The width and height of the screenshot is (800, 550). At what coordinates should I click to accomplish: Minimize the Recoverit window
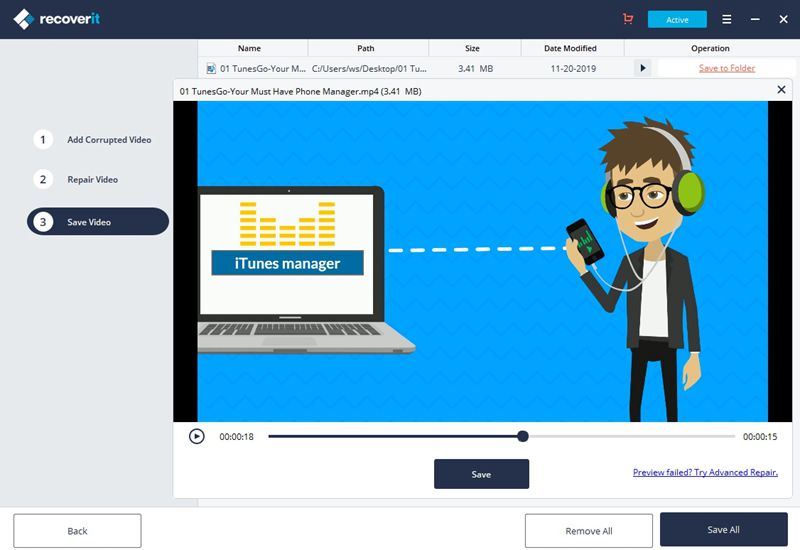point(755,19)
